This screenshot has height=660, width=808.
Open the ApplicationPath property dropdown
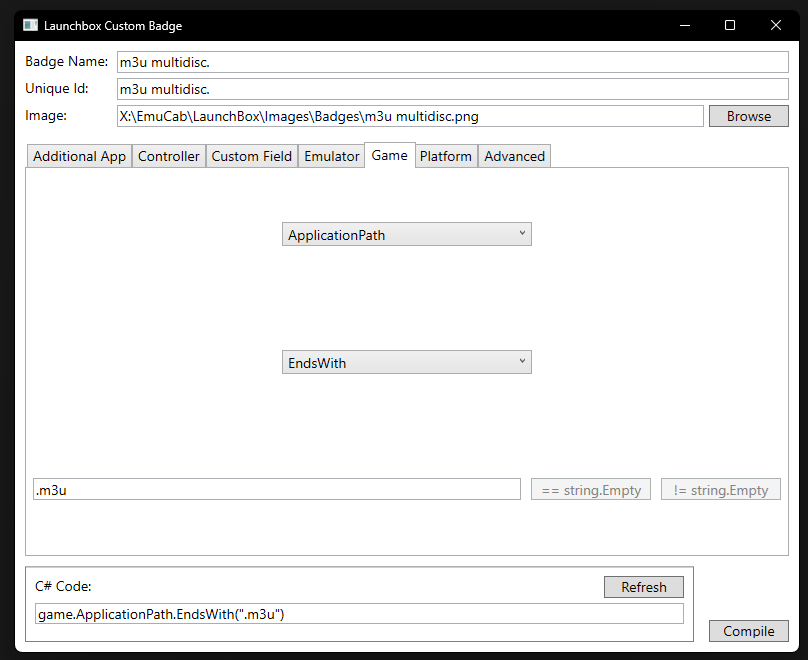click(x=406, y=235)
